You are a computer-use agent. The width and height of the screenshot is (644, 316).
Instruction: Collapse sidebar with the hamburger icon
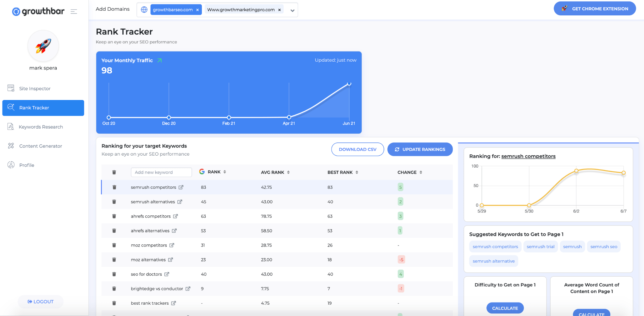click(74, 12)
